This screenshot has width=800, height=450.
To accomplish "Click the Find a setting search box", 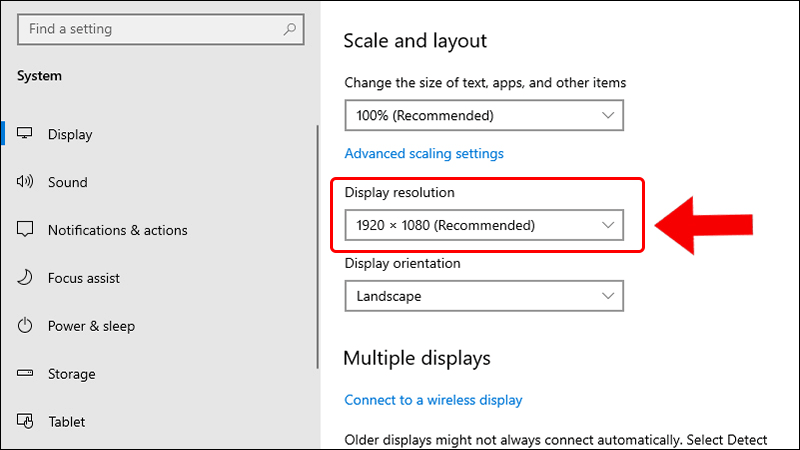I will [x=150, y=30].
